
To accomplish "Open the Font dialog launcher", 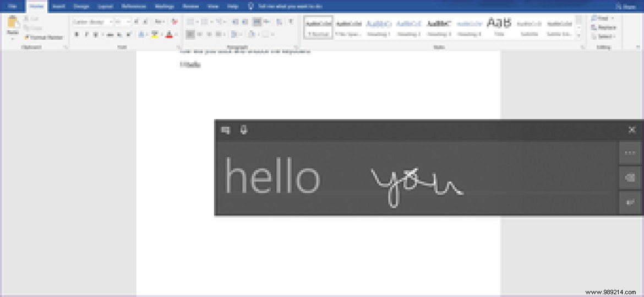I will pos(179,48).
